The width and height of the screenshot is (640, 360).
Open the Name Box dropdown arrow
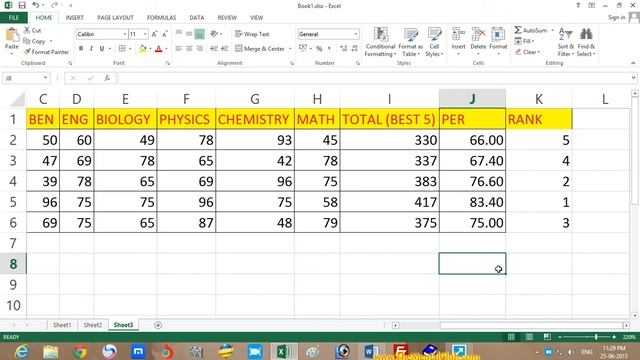[45, 78]
